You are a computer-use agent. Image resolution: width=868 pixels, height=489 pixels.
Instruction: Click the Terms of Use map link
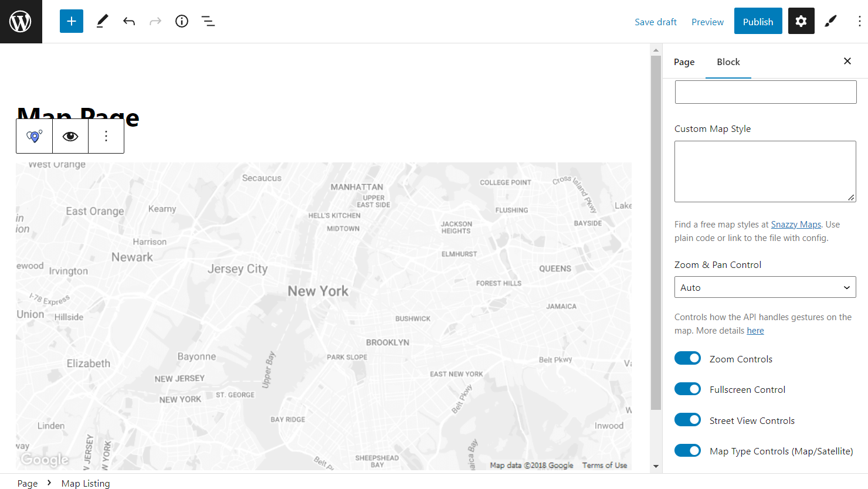click(605, 466)
